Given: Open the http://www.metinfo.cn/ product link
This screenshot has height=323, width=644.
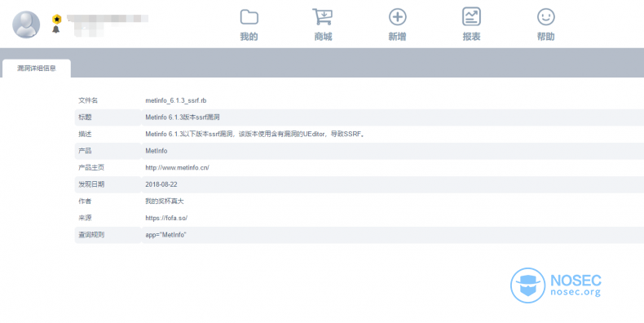Looking at the screenshot, I should (177, 168).
